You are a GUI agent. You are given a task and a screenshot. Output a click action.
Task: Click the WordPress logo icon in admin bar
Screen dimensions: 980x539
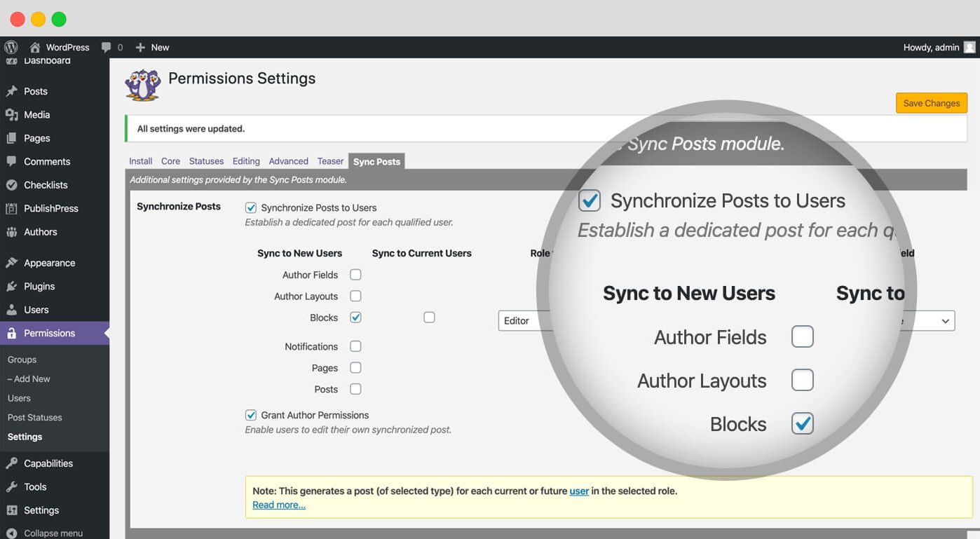[11, 47]
